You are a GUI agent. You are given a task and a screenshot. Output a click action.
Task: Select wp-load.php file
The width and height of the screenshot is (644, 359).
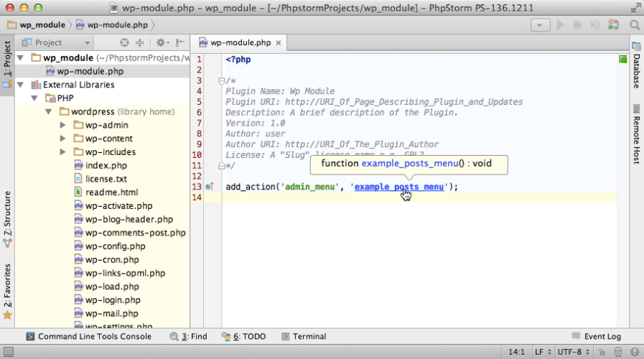click(x=106, y=286)
